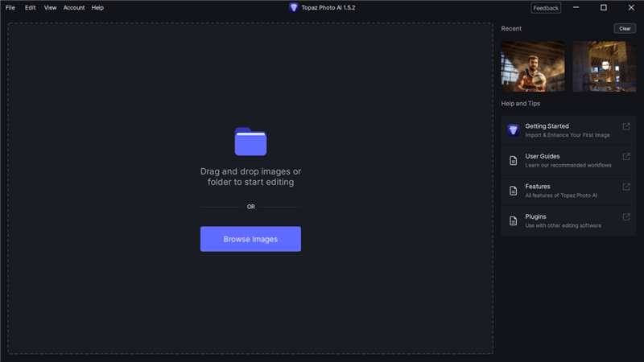Open external link icon for Plugins
Screen dimensions: 644x362
click(x=626, y=216)
